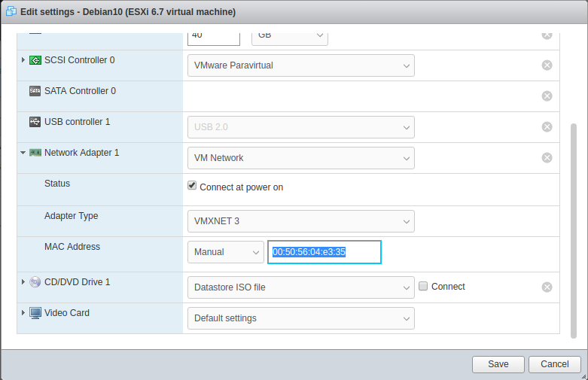This screenshot has height=380, width=588.
Task: Click the MAC address input field
Action: tap(324, 252)
